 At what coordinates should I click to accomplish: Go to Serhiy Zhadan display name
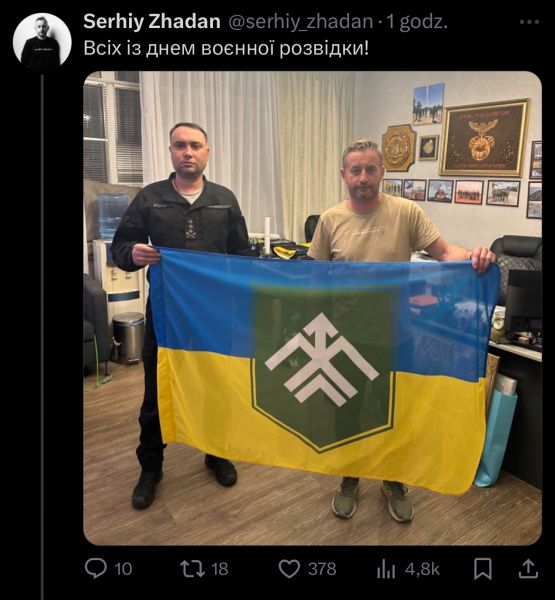click(x=152, y=21)
